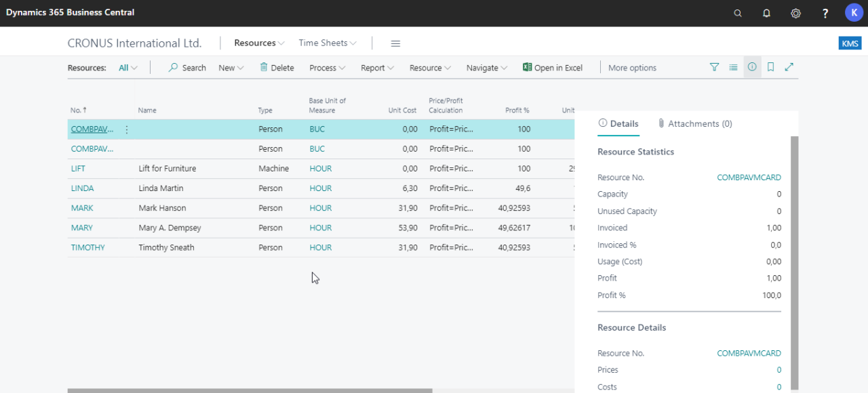Open the Navigate dropdown menu
Image resolution: width=868 pixels, height=393 pixels.
(x=487, y=68)
